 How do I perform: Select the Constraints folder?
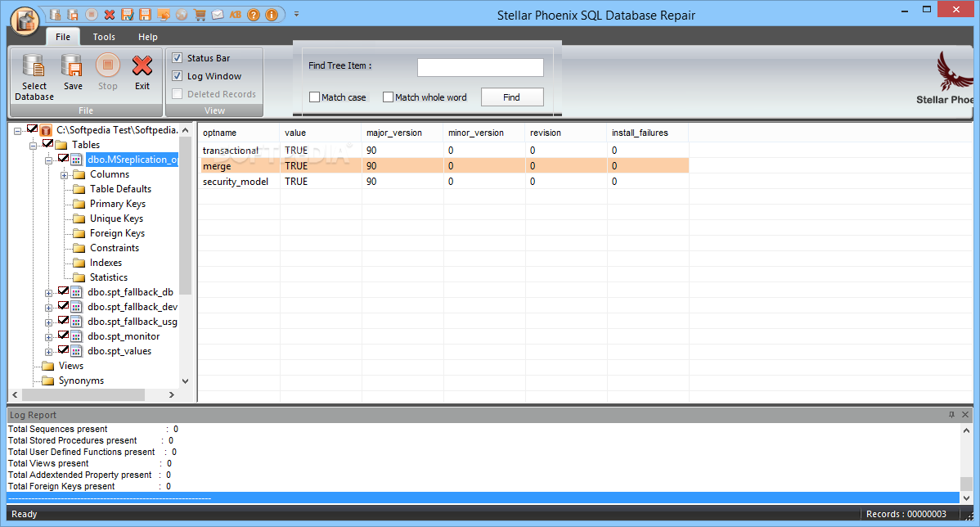click(x=115, y=248)
